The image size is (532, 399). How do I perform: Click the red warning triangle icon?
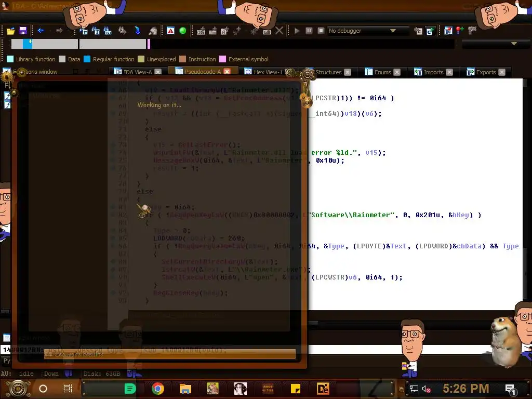tap(170, 31)
